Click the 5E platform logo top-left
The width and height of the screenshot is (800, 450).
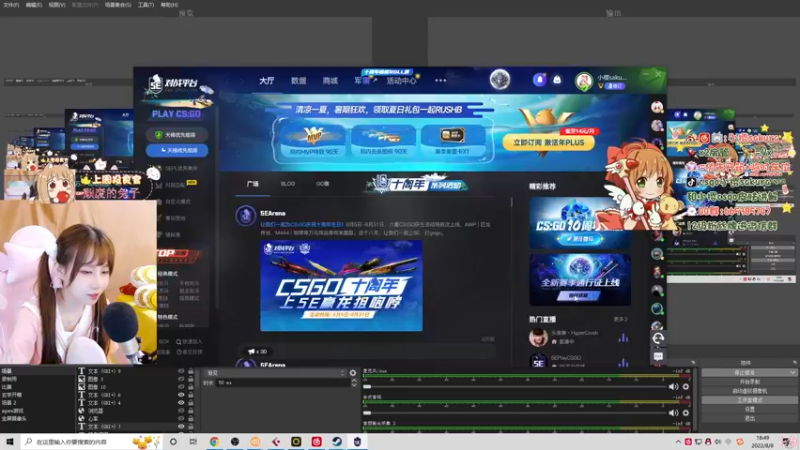click(172, 83)
